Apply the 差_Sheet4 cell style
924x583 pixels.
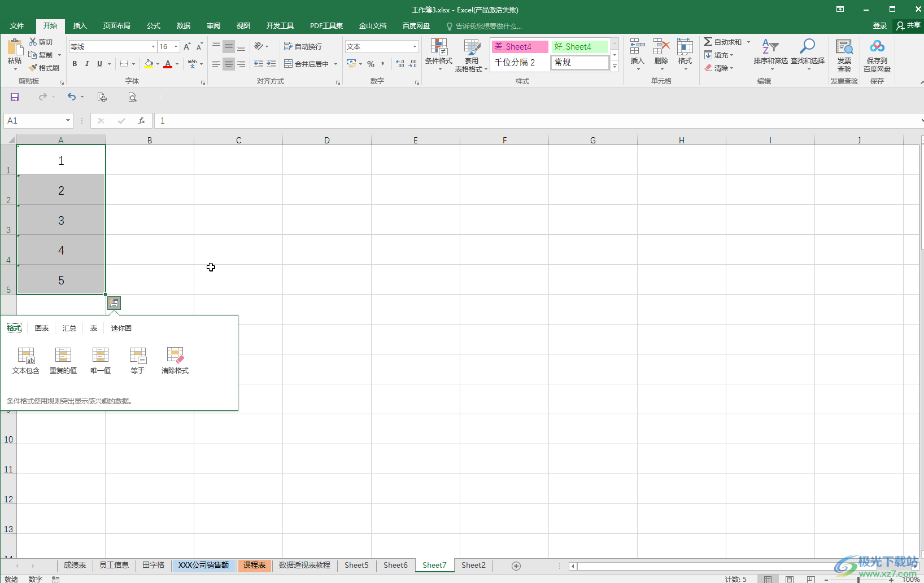(x=520, y=46)
